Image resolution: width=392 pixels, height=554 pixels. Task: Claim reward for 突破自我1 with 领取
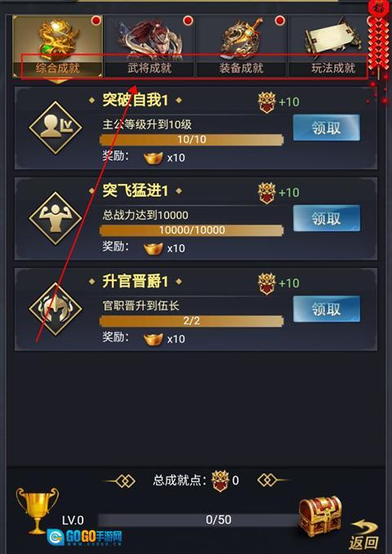tap(327, 127)
